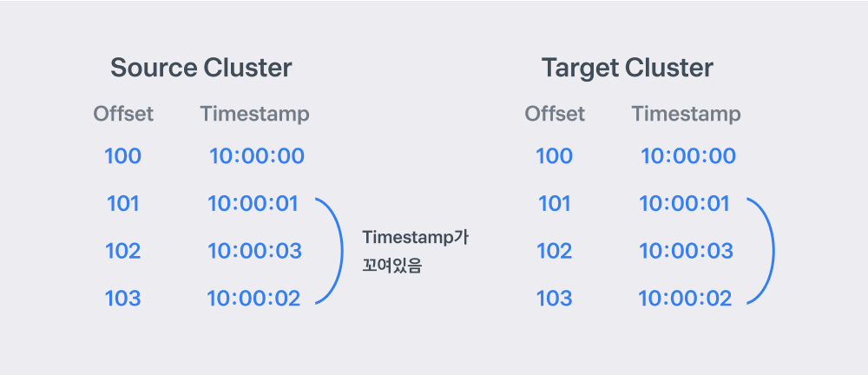Click the Timestamp가 꼬여있음 annotation text
This screenshot has height=375, width=868.
coord(416,252)
